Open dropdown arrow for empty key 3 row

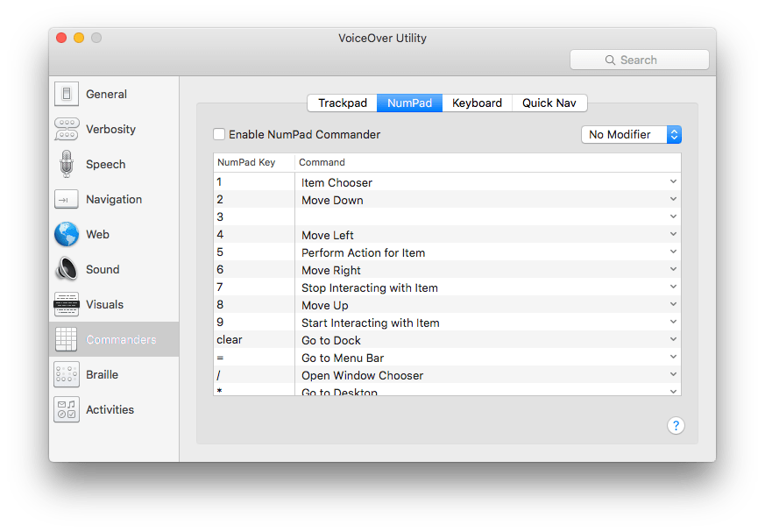point(673,216)
